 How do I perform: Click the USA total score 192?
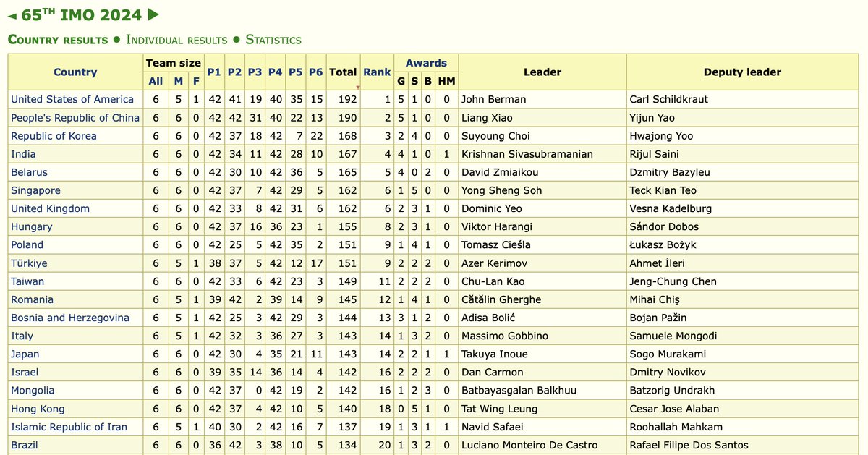(x=349, y=99)
